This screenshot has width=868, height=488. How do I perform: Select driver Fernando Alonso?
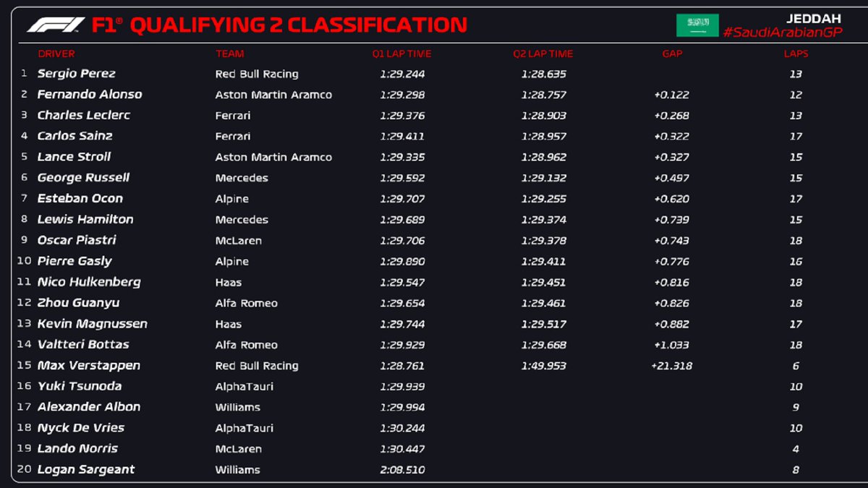(90, 95)
